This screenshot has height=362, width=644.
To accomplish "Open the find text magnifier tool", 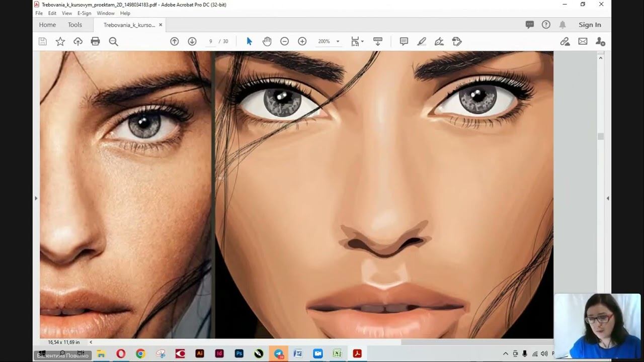I will tap(114, 41).
